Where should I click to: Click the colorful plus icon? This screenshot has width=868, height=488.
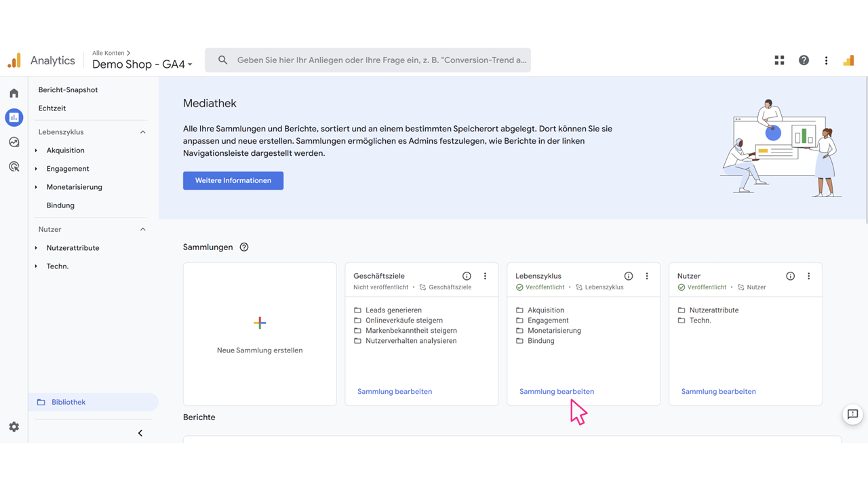[x=260, y=323]
